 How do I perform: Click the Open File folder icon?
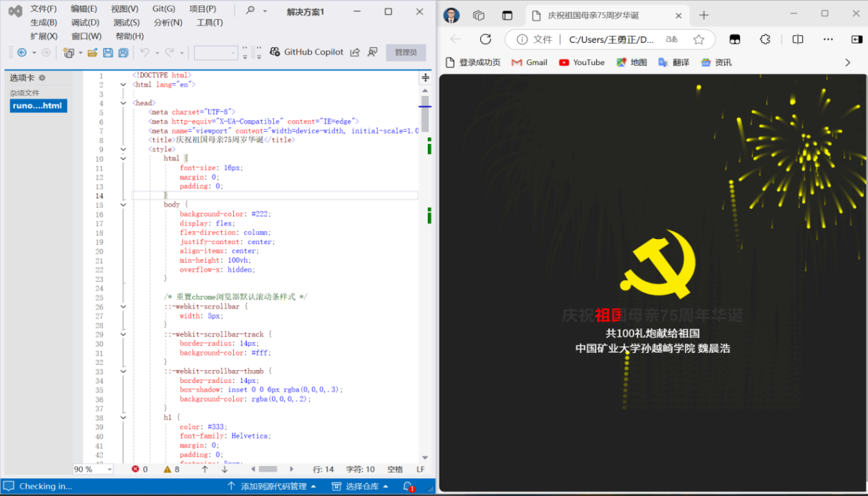click(92, 52)
